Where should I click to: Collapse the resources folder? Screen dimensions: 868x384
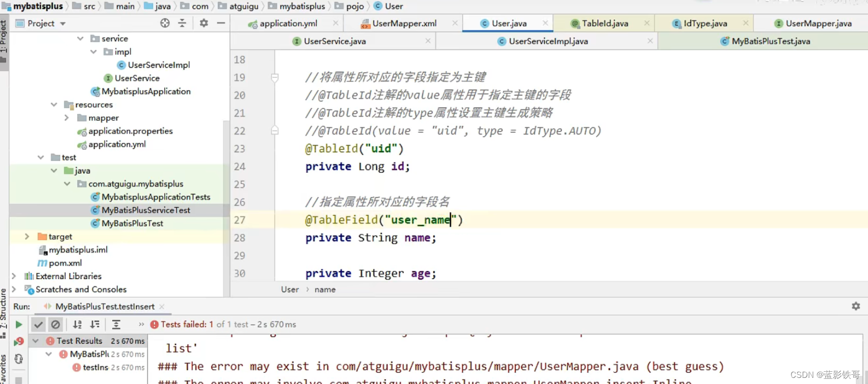pos(54,105)
